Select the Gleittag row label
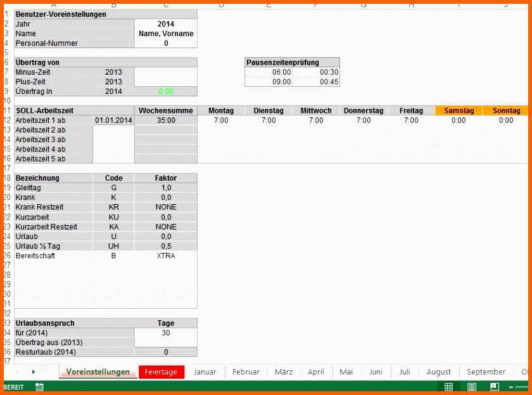Viewport: 532px width, 395px height. [x=54, y=188]
